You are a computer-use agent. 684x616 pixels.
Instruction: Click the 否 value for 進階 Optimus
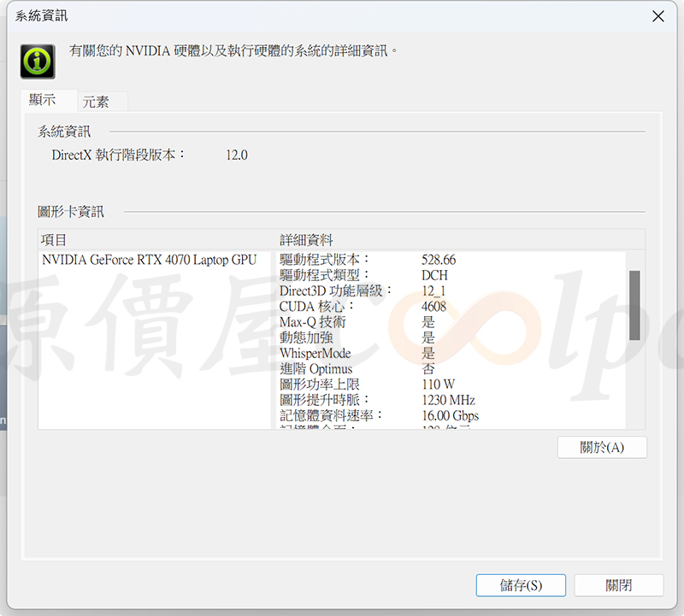click(428, 369)
